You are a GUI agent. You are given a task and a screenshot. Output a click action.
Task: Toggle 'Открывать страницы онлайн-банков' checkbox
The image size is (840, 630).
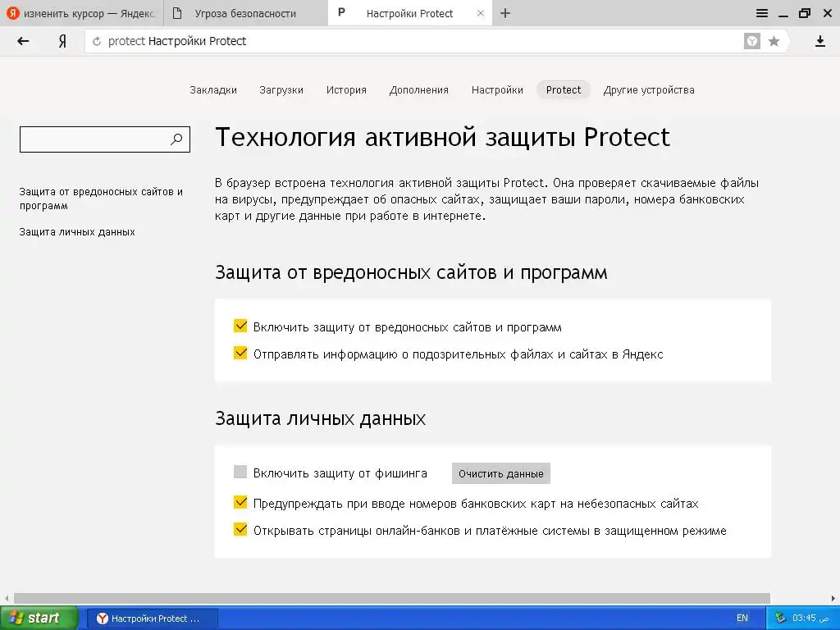(240, 529)
